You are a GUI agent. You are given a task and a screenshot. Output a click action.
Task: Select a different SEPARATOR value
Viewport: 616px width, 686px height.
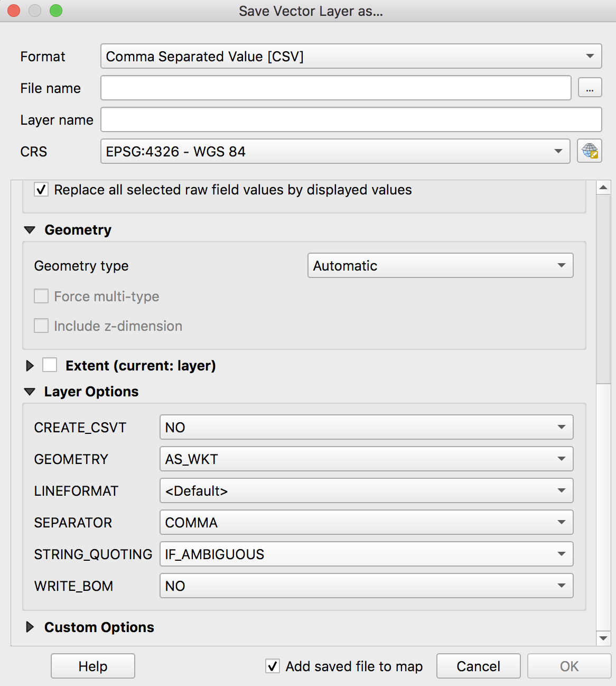tap(366, 523)
